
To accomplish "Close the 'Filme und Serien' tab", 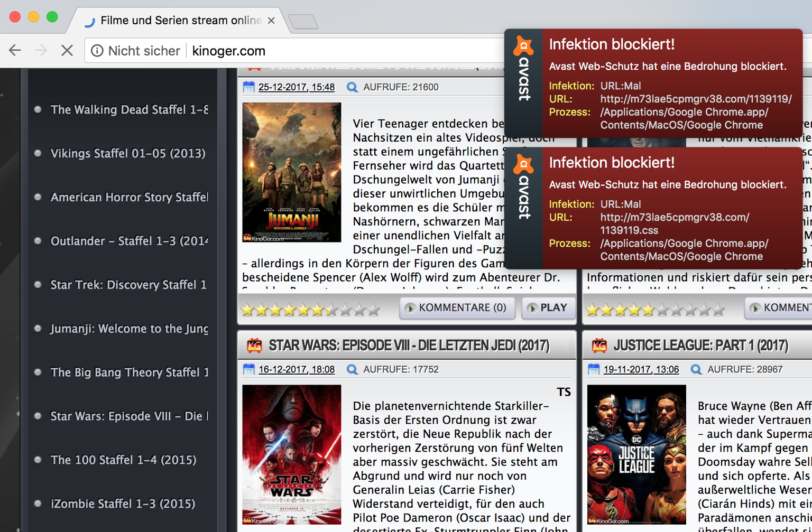I will tap(271, 21).
